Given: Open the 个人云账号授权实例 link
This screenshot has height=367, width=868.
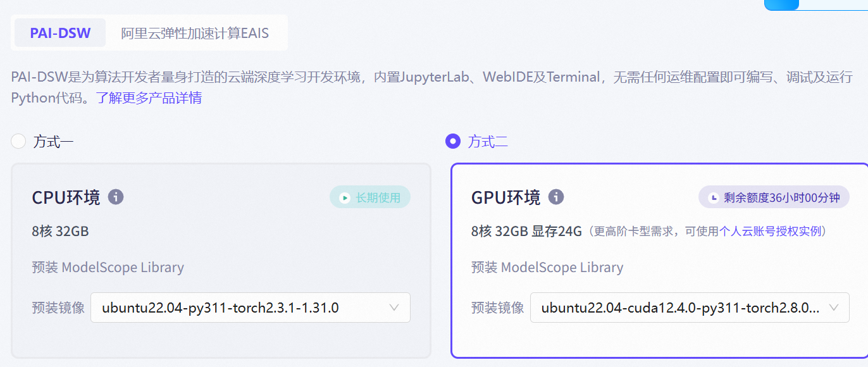Looking at the screenshot, I should pos(770,232).
